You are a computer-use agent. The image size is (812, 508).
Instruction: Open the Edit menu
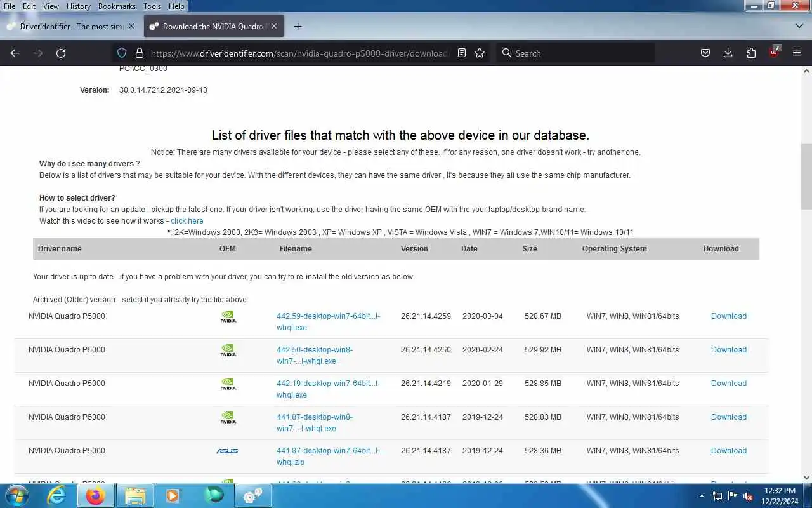tap(29, 6)
